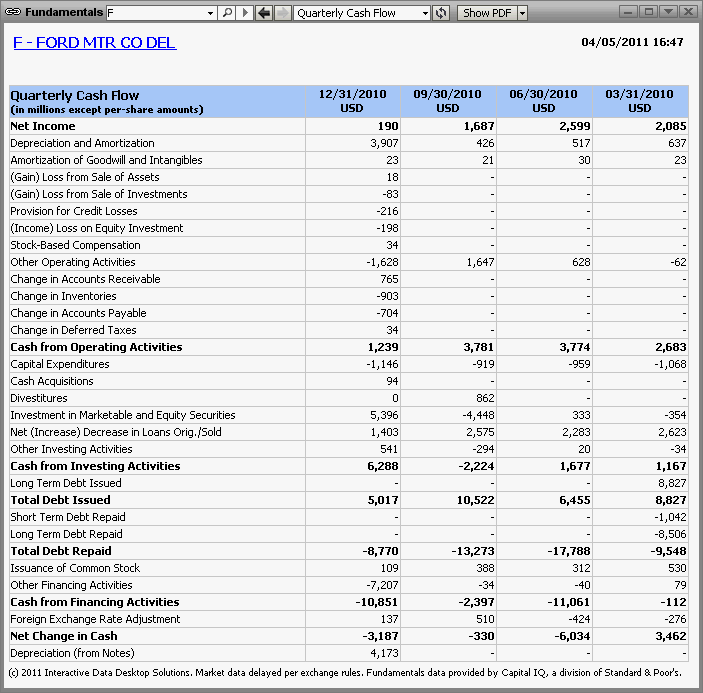This screenshot has width=703, height=693.
Task: Click Cash from Operating Activities label
Action: tap(96, 347)
